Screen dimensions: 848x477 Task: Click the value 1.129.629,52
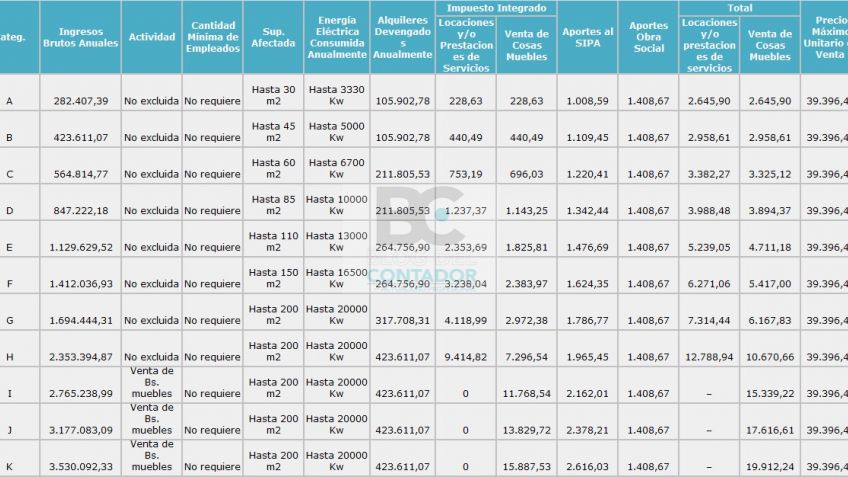pos(81,247)
